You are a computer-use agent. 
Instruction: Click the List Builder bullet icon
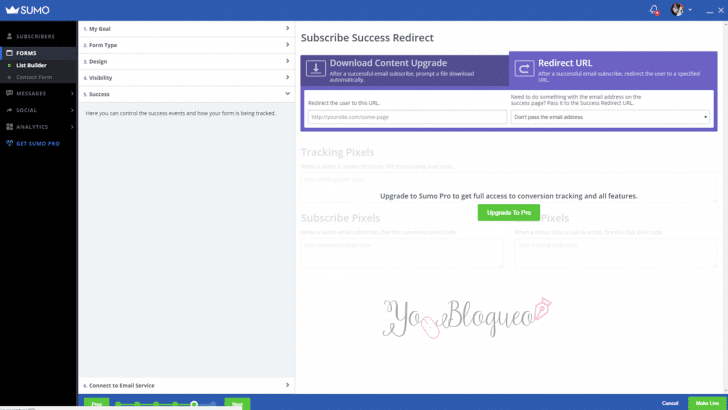[9, 65]
